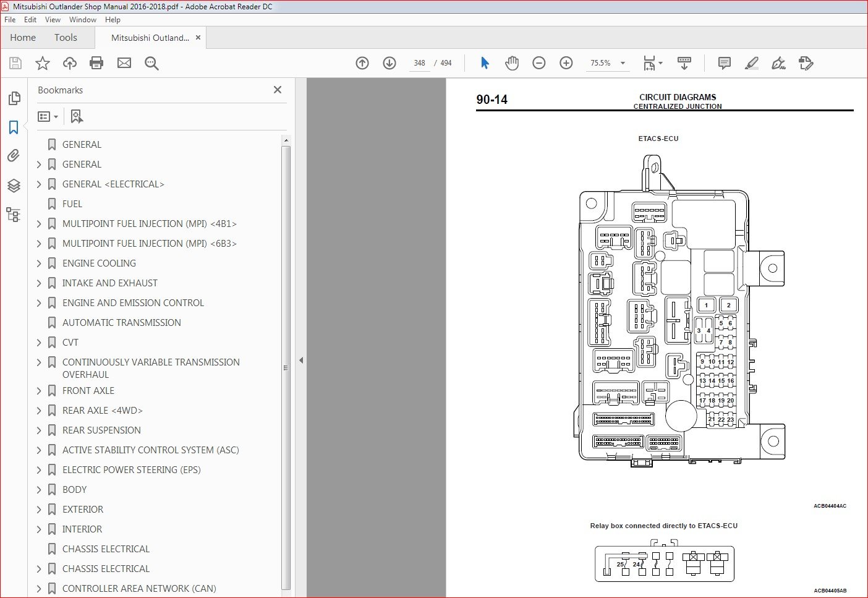Expand the CONTROLLER AREA NETWORK (CAN) bookmark
This screenshot has height=598, width=868.
point(39,589)
